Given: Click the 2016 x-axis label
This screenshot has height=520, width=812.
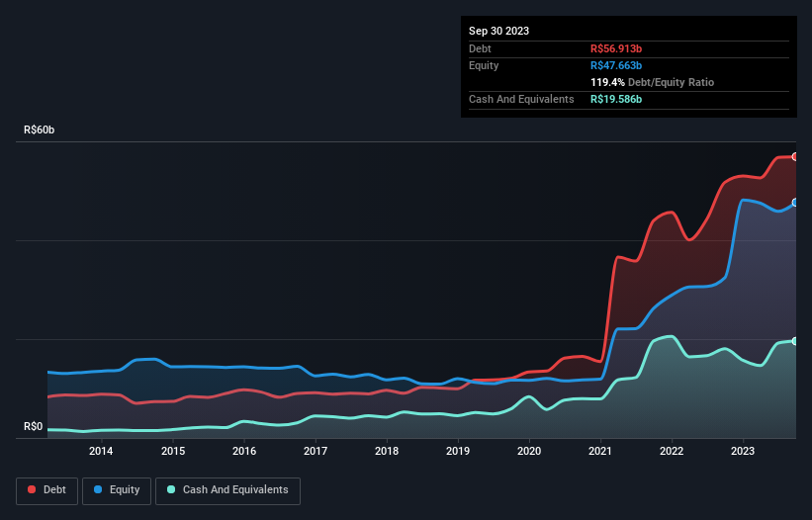Looking at the screenshot, I should point(244,451).
